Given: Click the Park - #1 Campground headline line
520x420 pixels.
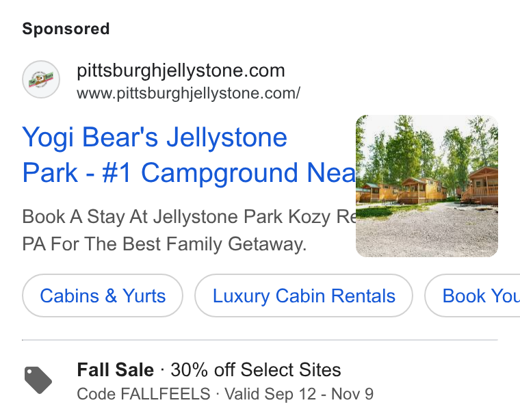Looking at the screenshot, I should (x=189, y=172).
